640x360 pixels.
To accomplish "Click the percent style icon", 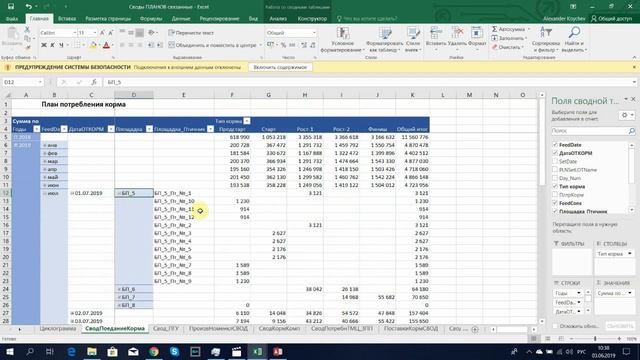I will (283, 45).
